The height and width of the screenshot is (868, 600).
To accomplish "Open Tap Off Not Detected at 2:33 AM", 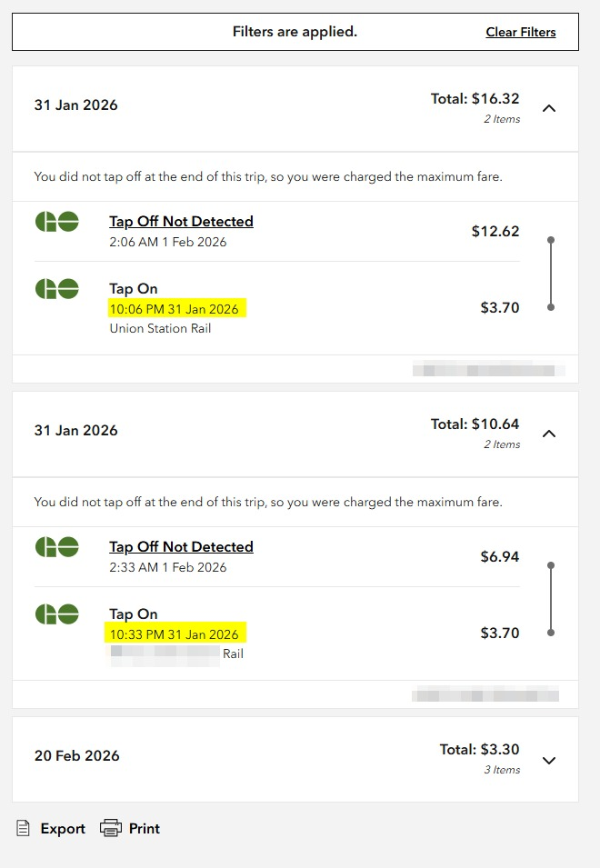I will pyautogui.click(x=181, y=547).
